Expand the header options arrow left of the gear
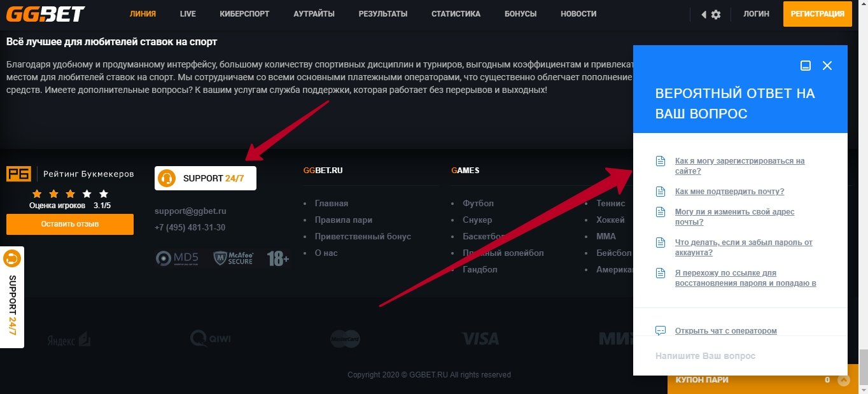Screen dimensions: 868x394 point(704,14)
